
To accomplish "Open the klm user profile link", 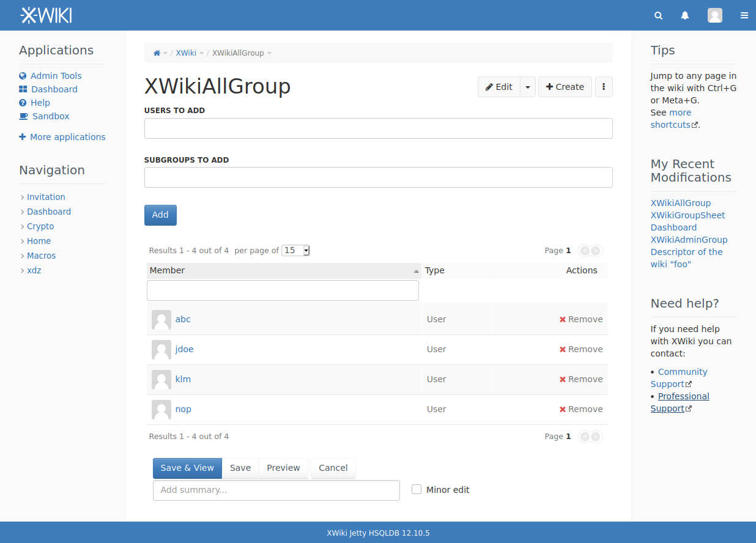I will tap(183, 379).
